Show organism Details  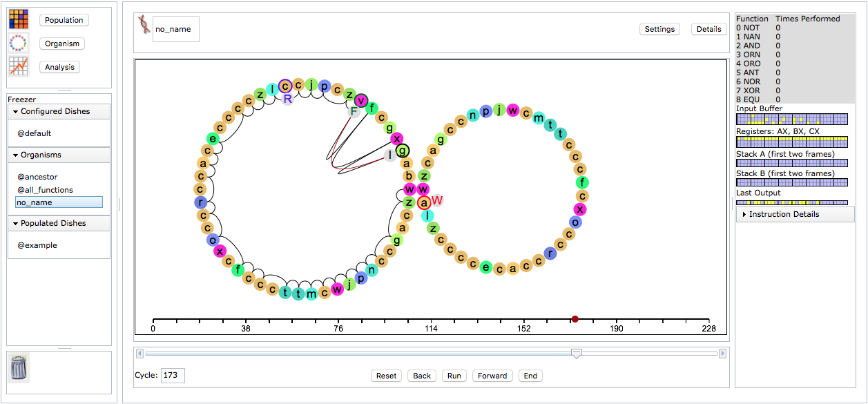[x=708, y=29]
